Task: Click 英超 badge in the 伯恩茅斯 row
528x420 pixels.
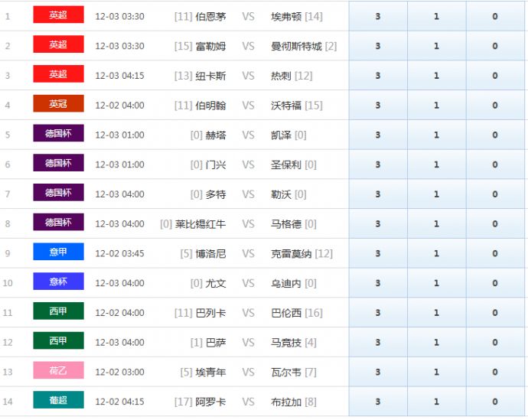Action: (x=58, y=15)
